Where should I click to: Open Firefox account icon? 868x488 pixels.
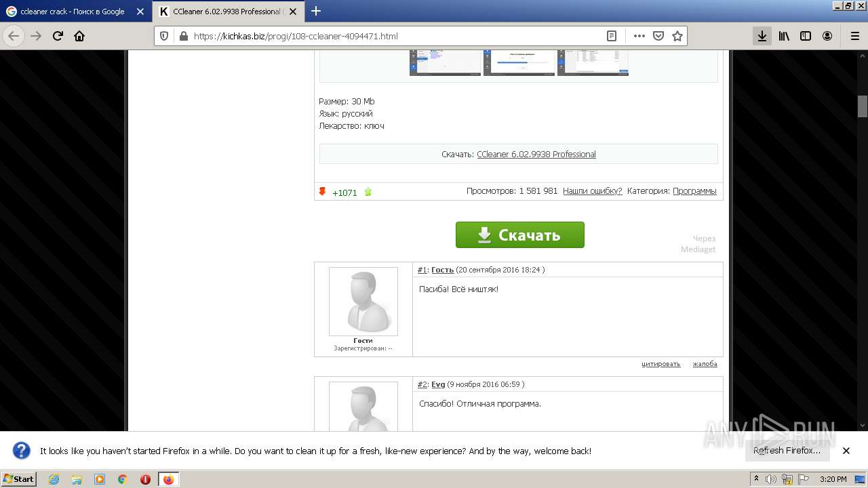(827, 36)
